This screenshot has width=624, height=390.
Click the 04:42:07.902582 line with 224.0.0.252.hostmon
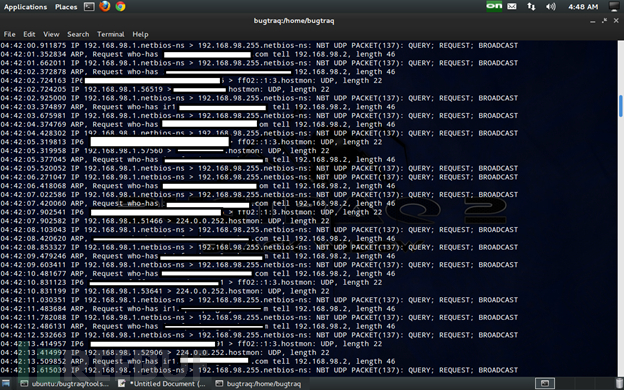(165, 221)
